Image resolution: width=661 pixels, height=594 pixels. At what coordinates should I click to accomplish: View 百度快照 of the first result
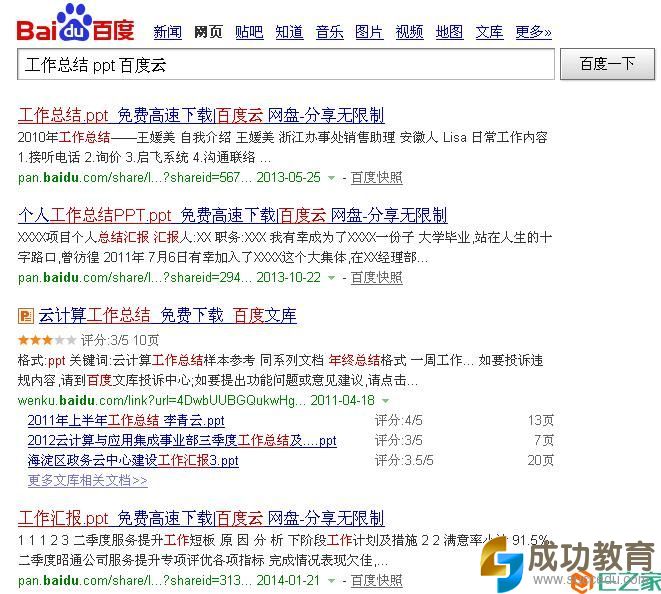click(376, 178)
